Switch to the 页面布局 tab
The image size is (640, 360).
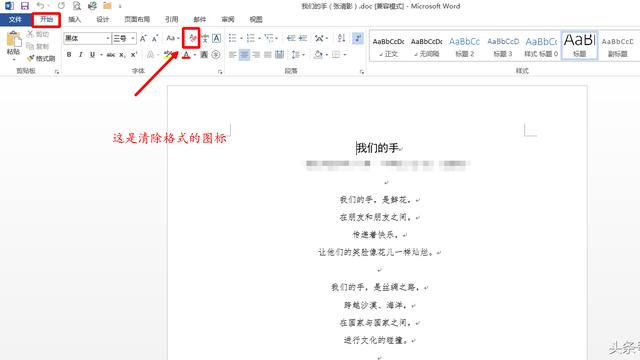(x=137, y=19)
